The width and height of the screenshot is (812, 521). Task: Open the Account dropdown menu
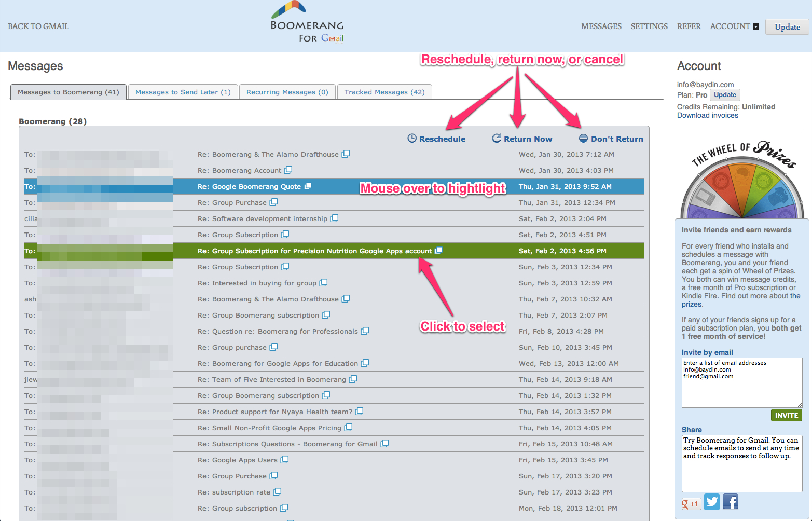point(735,26)
